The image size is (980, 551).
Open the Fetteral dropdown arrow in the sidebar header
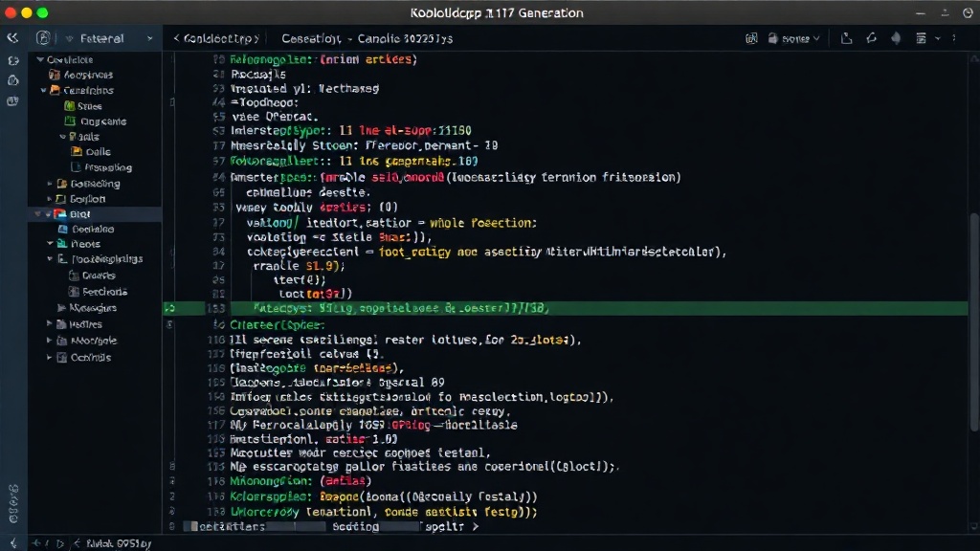149,38
